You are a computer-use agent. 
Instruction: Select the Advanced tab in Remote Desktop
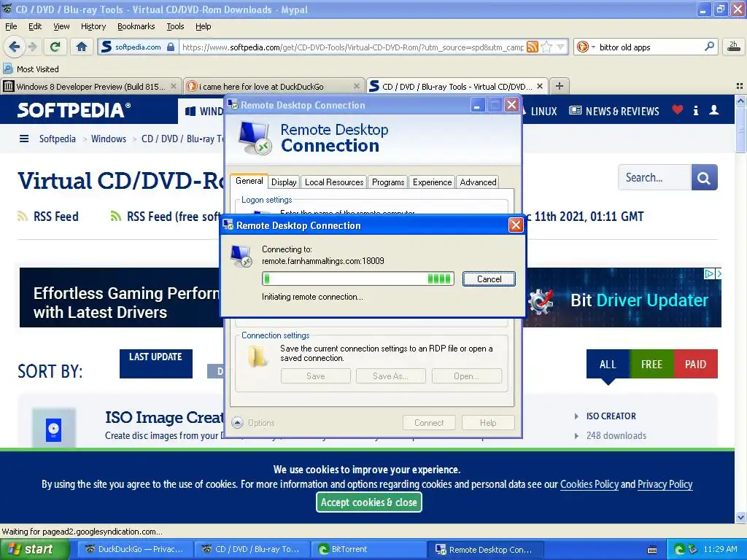[x=478, y=182]
